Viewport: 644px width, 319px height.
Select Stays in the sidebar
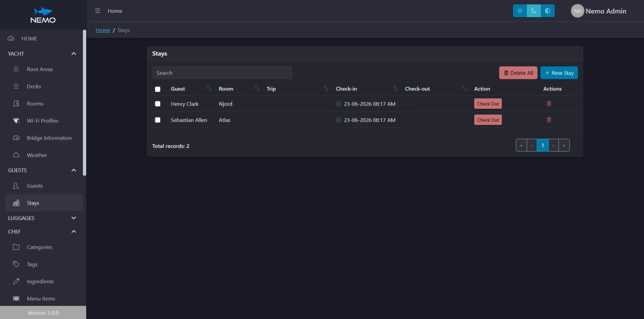(x=44, y=203)
